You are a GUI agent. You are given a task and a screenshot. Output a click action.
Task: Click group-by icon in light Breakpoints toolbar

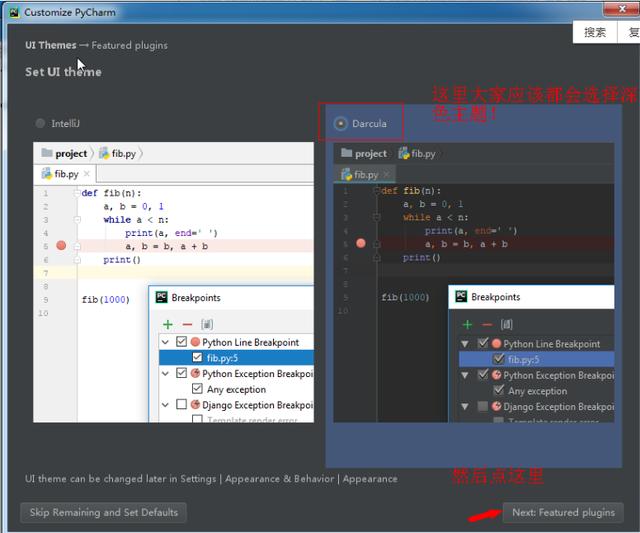click(x=207, y=324)
